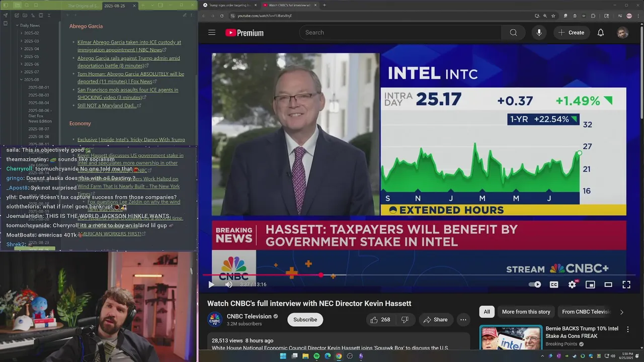Click the Chrome address bar URL
This screenshot has width=644, height=362.
[265, 16]
